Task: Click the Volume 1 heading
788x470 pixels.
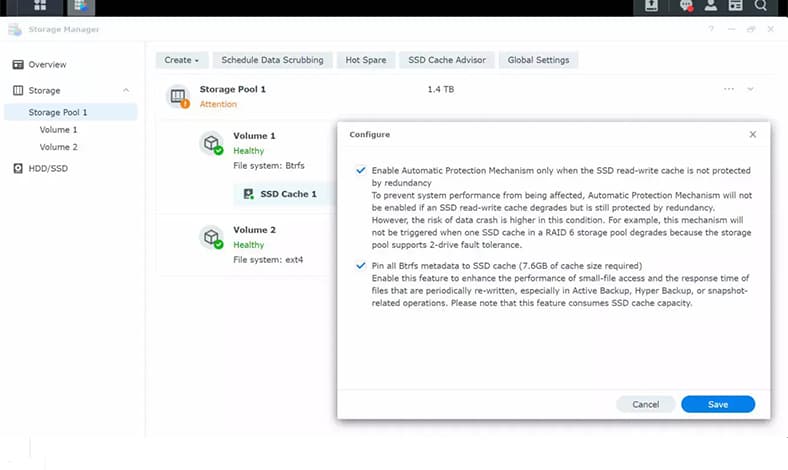Action: pos(254,136)
